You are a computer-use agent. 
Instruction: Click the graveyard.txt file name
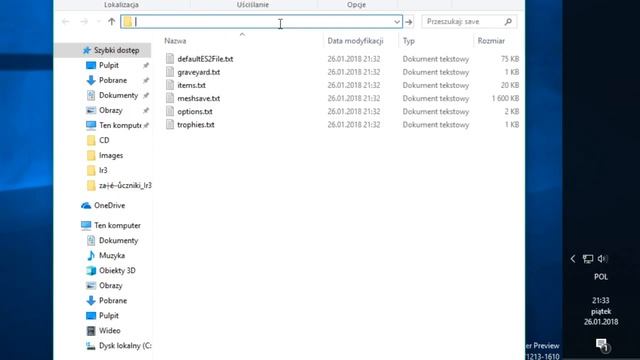coord(199,72)
